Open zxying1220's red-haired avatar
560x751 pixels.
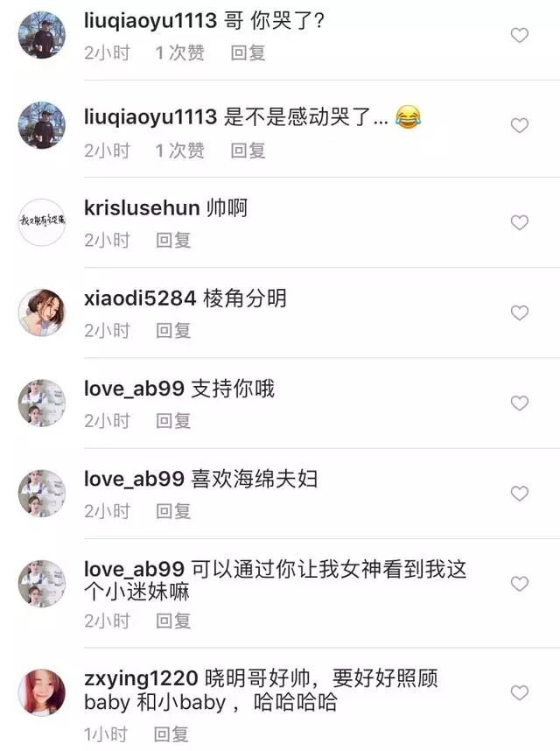click(x=42, y=692)
